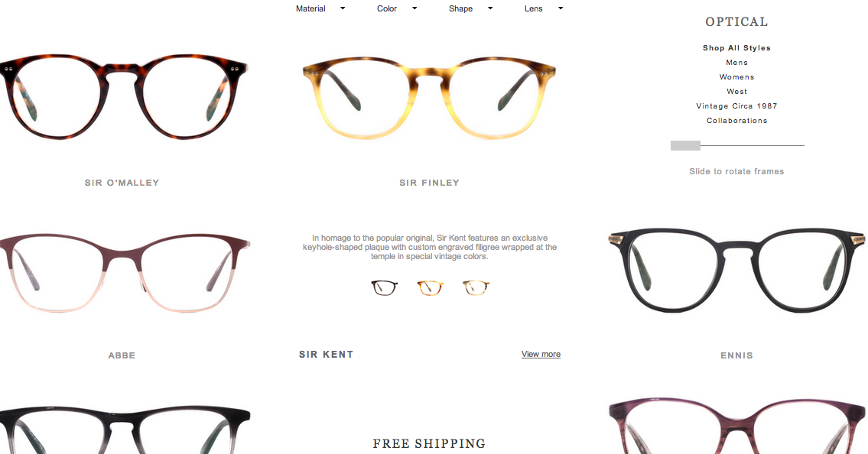Screen dimensions: 868x454
Task: Click the SIR FINLEY product name
Action: (430, 183)
